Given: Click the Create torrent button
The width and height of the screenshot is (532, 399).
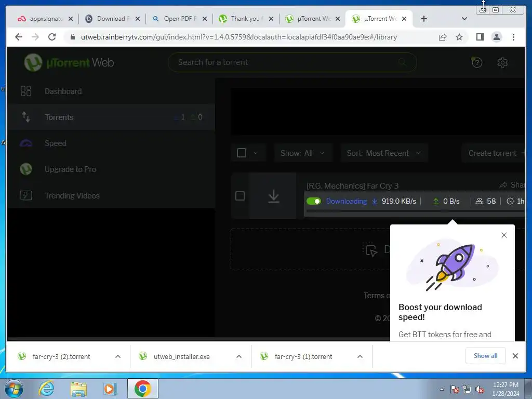Looking at the screenshot, I should pyautogui.click(x=493, y=153).
